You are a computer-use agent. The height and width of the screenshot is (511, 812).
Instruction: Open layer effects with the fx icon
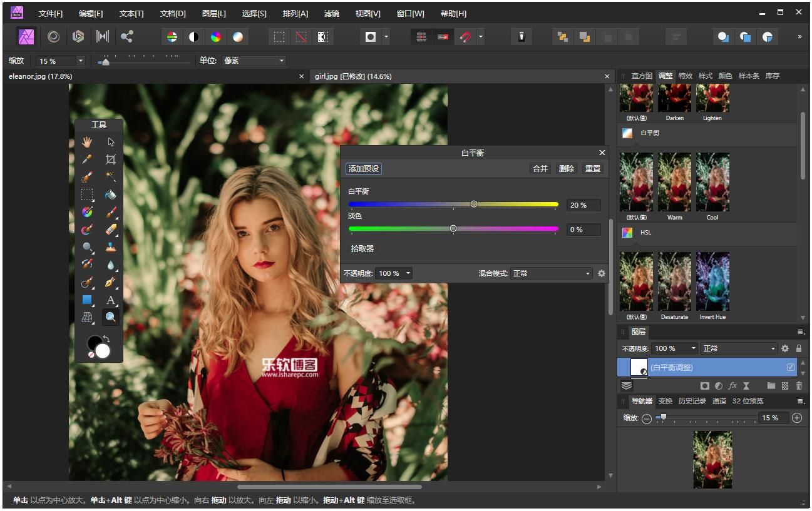point(732,386)
